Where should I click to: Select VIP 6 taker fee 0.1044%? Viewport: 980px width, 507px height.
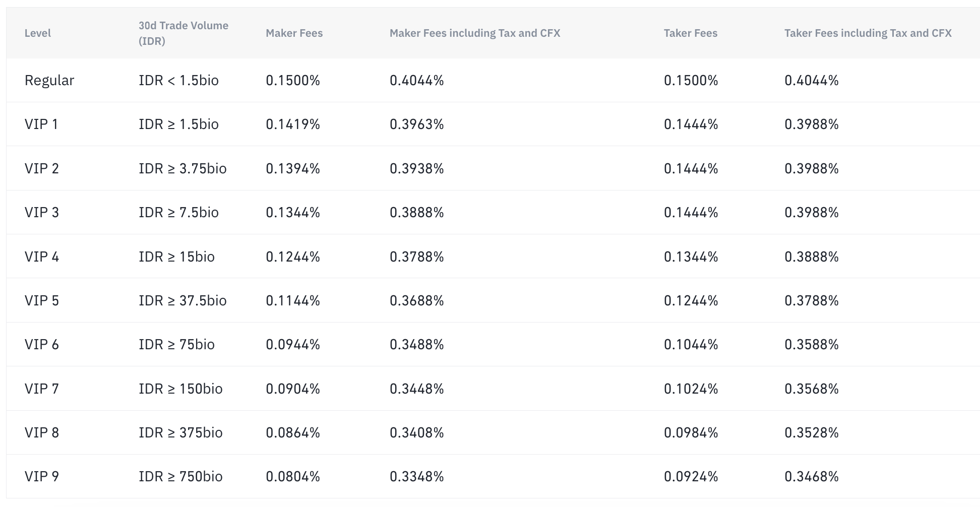click(691, 345)
